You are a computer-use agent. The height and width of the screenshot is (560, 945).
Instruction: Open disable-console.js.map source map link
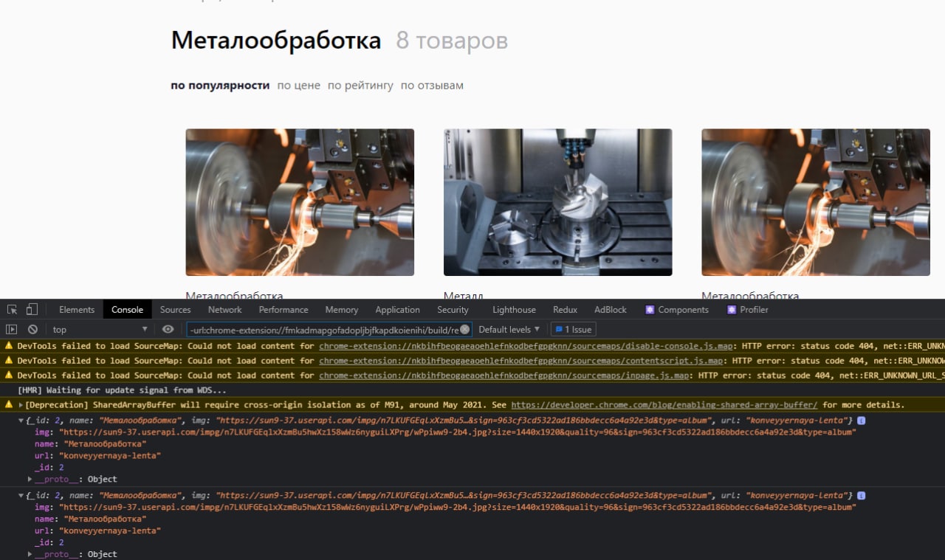(527, 346)
